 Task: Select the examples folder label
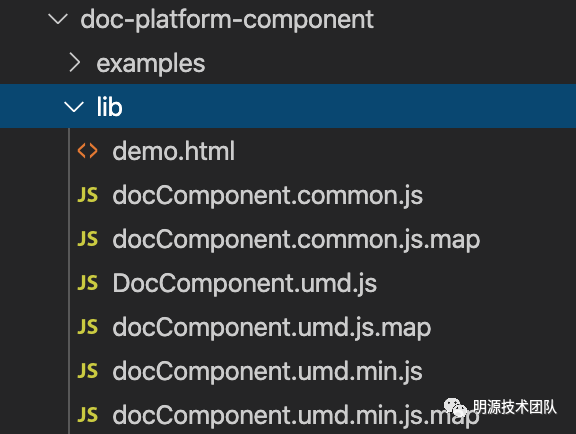(x=151, y=63)
